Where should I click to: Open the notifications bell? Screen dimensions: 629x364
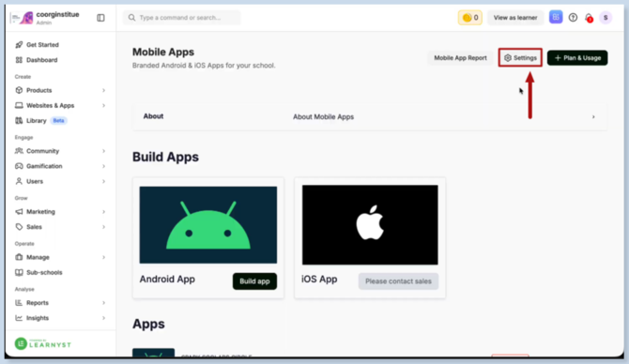click(x=589, y=18)
